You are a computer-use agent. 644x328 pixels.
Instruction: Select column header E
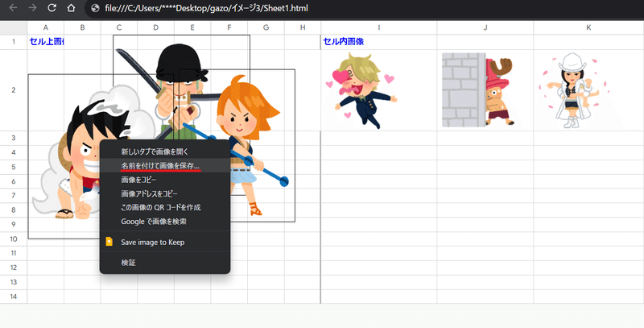[x=192, y=27]
